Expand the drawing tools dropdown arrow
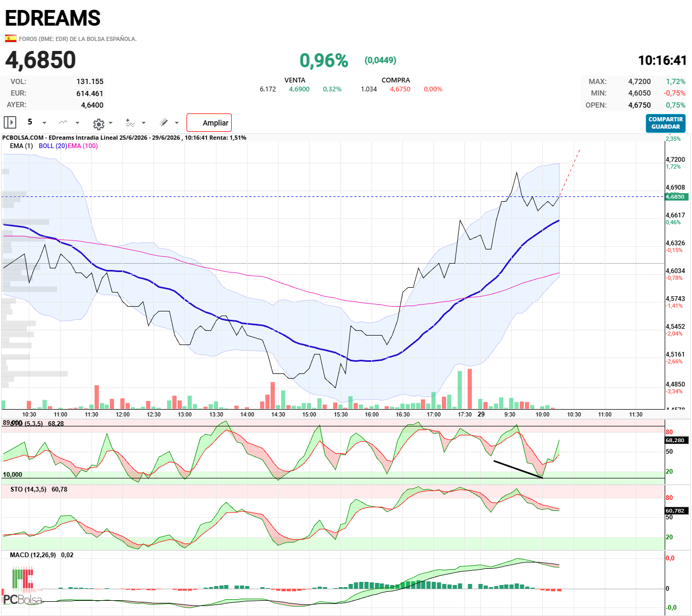This screenshot has height=616, width=692. 177,123
